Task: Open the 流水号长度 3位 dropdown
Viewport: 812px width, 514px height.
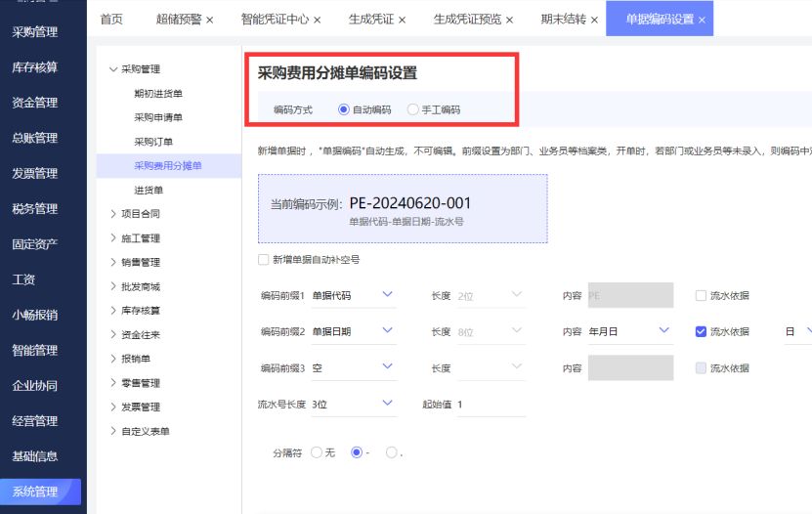Action: [x=353, y=404]
